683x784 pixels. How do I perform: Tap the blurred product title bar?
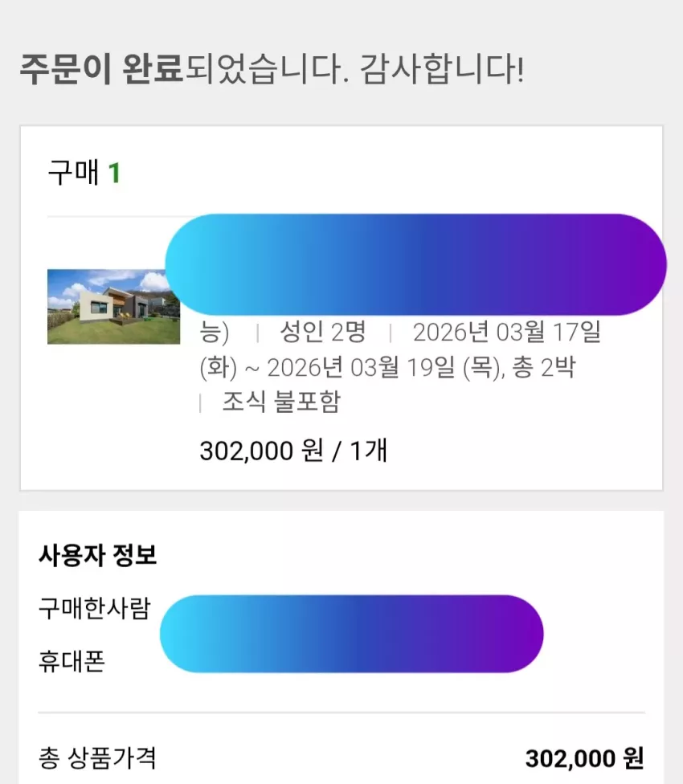(x=415, y=264)
